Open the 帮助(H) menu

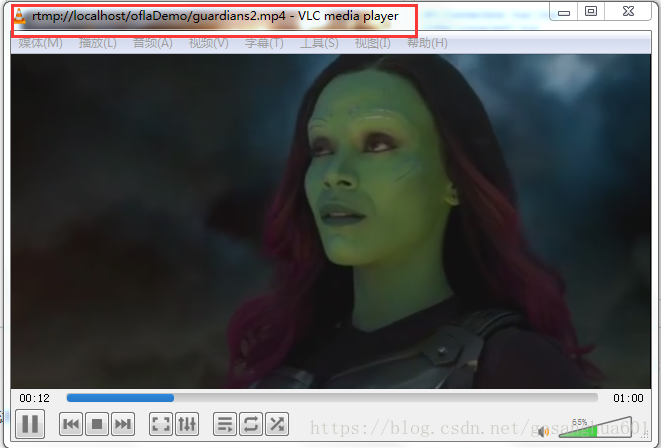coord(427,43)
